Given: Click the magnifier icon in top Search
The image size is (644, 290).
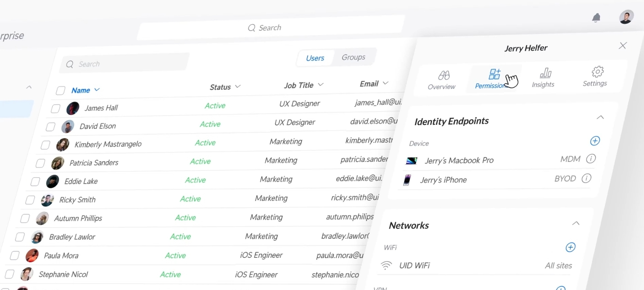Looking at the screenshot, I should click(x=252, y=28).
